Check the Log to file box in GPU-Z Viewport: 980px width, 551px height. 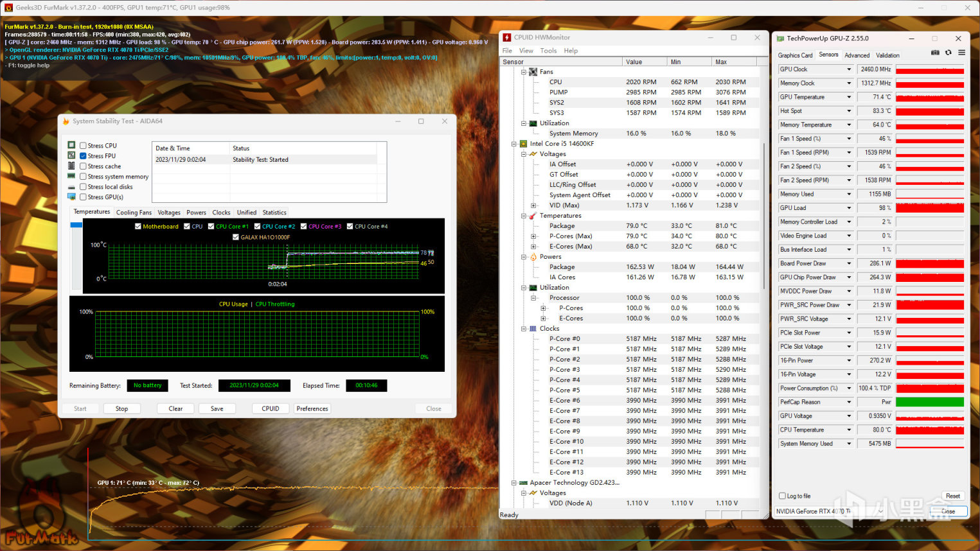[782, 496]
